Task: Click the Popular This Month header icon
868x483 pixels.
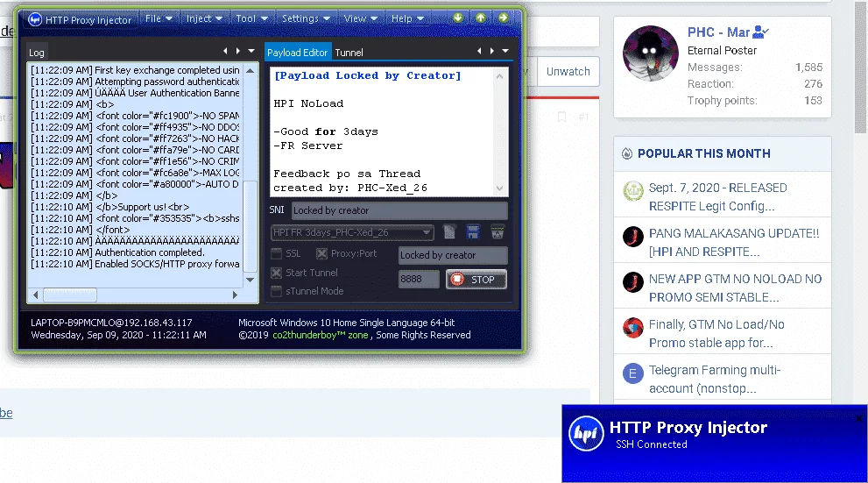Action: click(626, 153)
